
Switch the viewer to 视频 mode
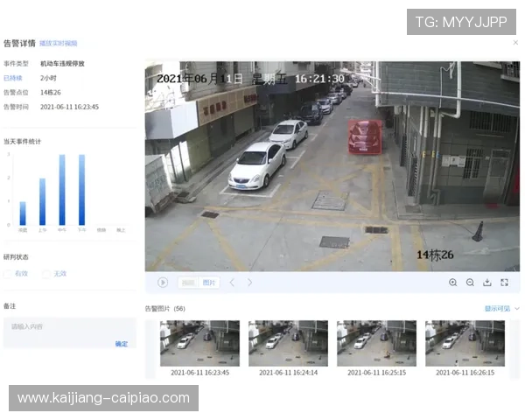pos(188,283)
